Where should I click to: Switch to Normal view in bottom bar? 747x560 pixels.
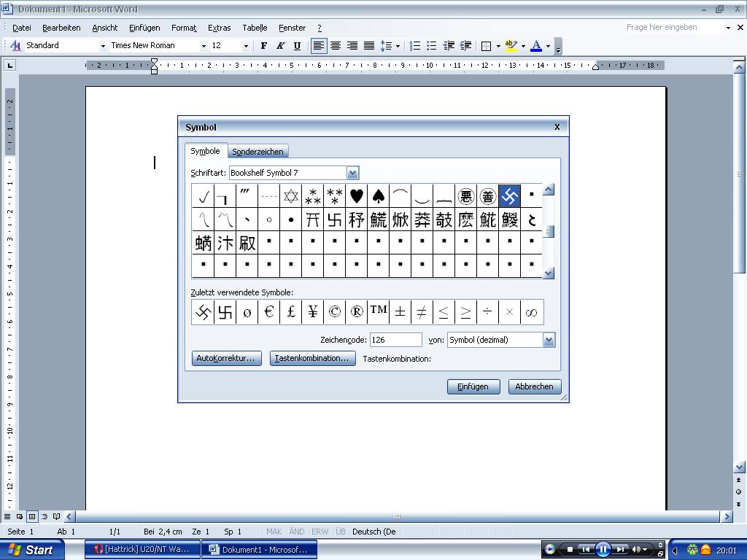[x=7, y=517]
